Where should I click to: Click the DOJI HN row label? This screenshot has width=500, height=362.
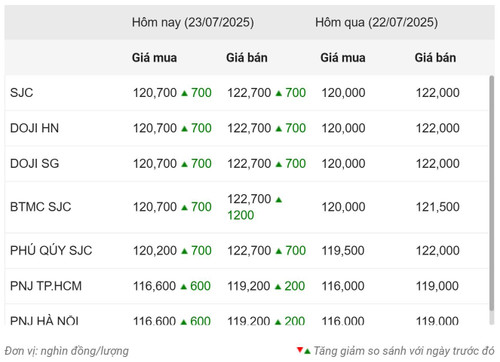pyautogui.click(x=34, y=128)
